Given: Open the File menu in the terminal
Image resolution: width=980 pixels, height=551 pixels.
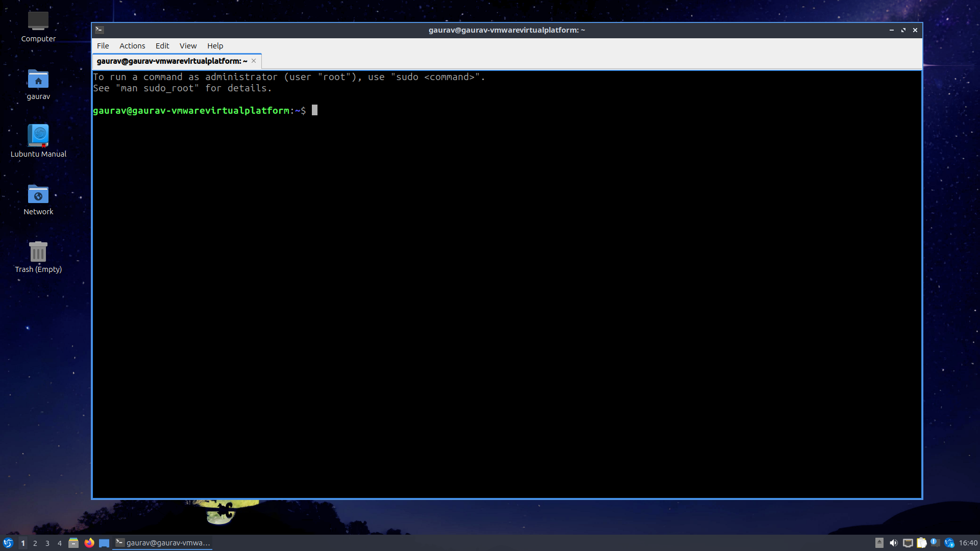Looking at the screenshot, I should coord(103,46).
